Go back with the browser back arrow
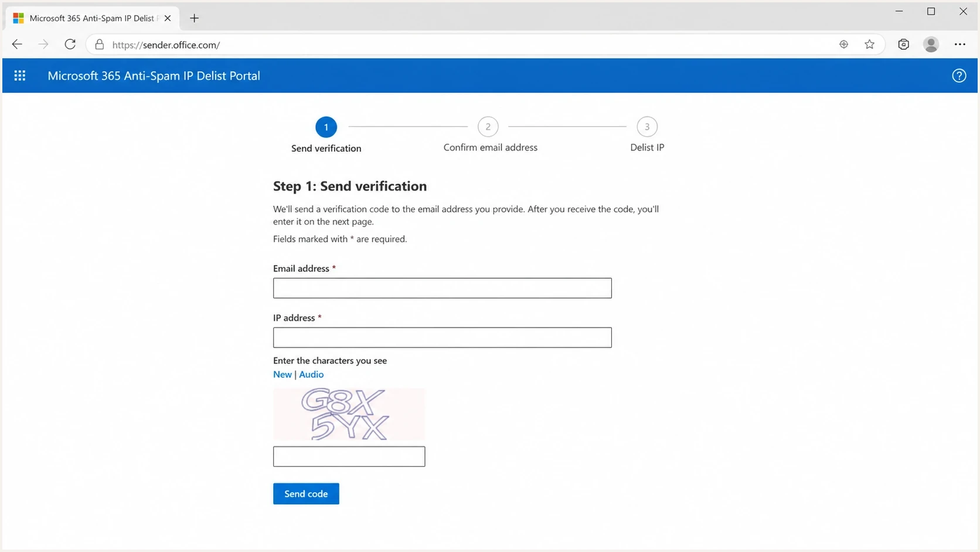Screen dimensions: 980x552 (x=17, y=45)
